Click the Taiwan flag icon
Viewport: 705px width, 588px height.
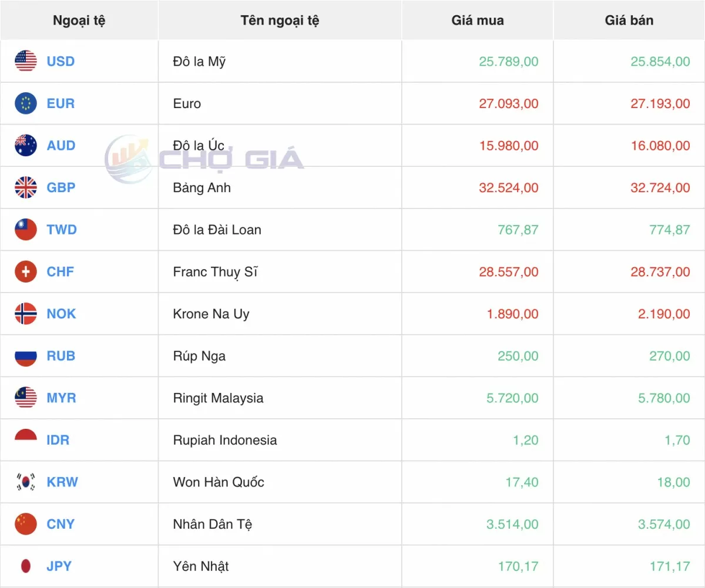coord(26,230)
